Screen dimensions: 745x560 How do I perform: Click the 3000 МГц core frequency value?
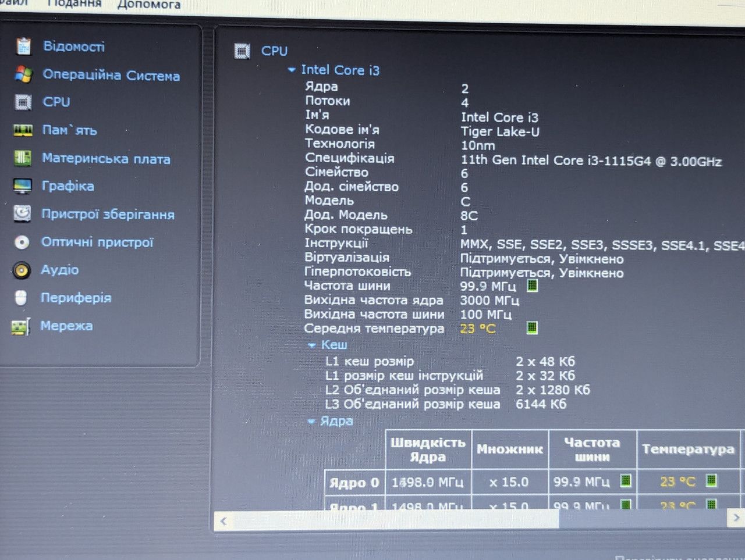coord(489,300)
